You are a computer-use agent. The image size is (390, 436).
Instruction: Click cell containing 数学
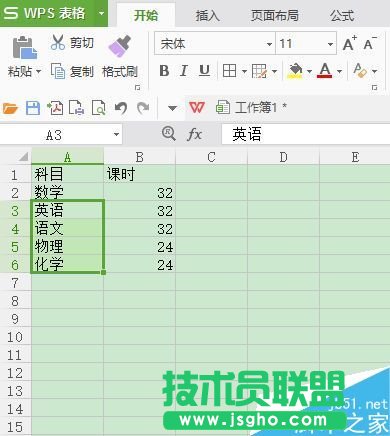coord(67,192)
